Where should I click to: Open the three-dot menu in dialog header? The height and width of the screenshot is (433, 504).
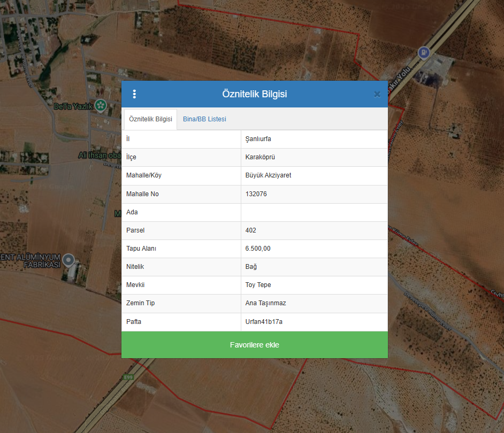coord(134,94)
